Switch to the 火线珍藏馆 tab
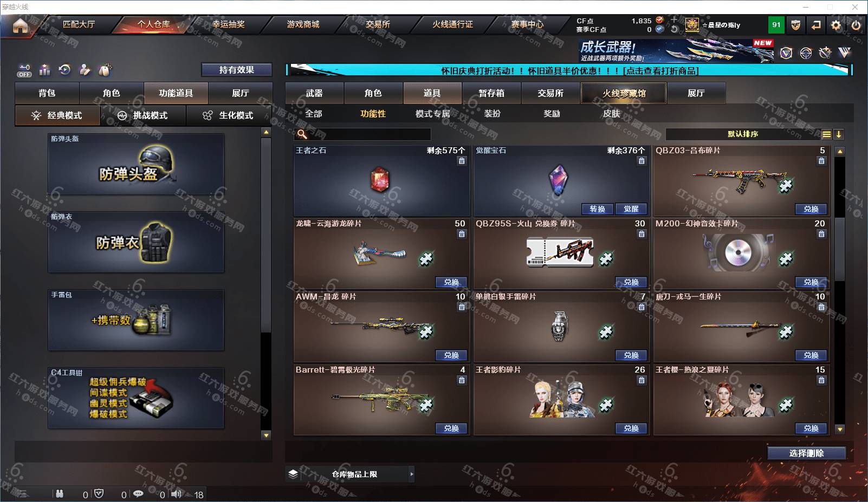Viewport: 868px width, 502px height. coord(624,93)
